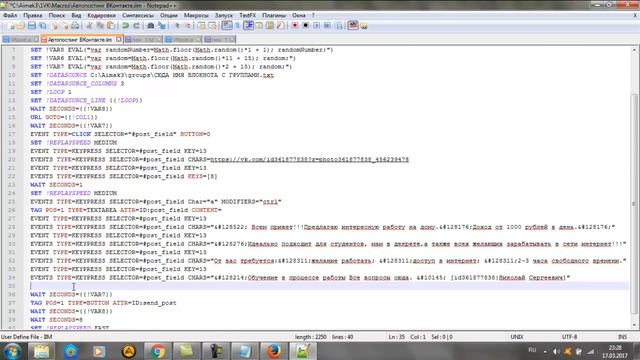Toggle word wrap in toolbar
This screenshot has width=640, height=360.
tap(227, 26)
